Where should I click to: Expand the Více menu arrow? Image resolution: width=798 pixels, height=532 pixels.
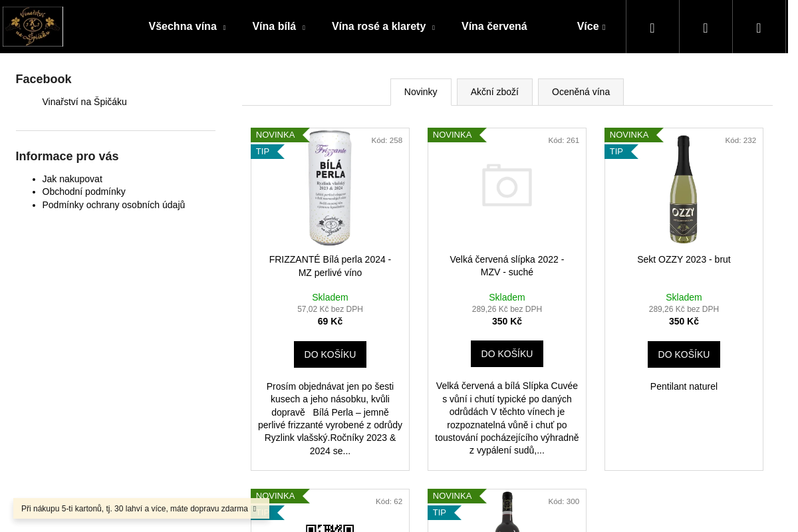[604, 27]
